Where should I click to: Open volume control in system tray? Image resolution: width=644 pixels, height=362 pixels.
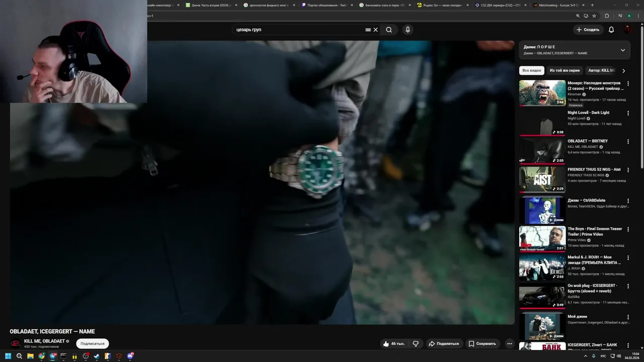click(x=619, y=356)
